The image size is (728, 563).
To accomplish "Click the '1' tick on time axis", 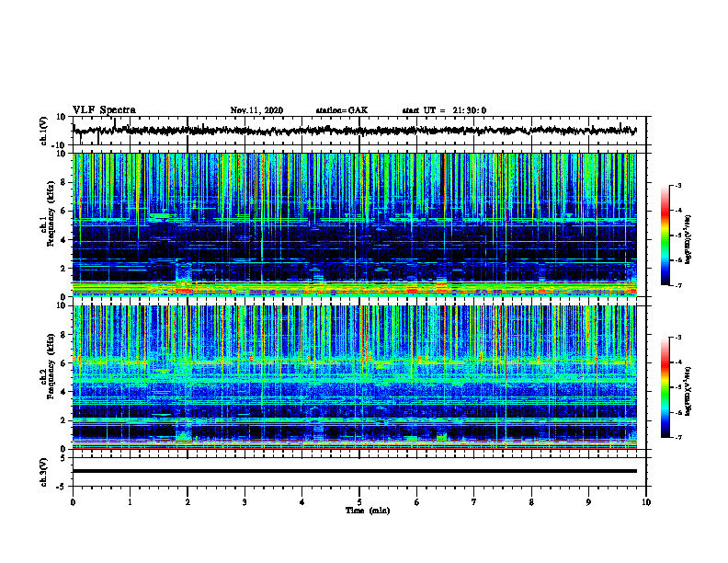I will point(130,502).
